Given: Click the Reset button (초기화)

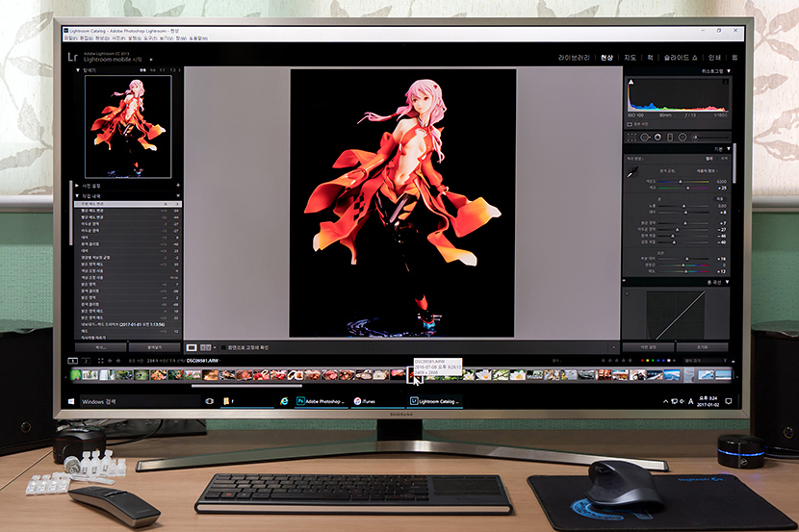Looking at the screenshot, I should coord(702,346).
